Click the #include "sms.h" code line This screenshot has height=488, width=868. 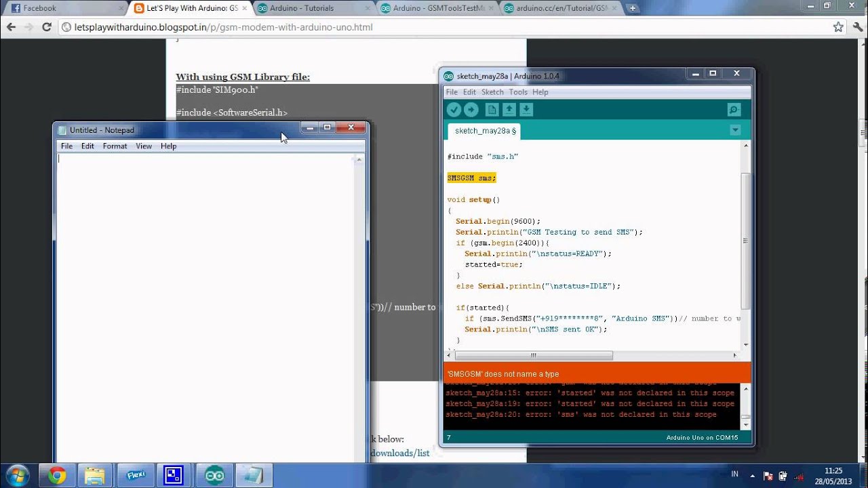[x=483, y=157]
